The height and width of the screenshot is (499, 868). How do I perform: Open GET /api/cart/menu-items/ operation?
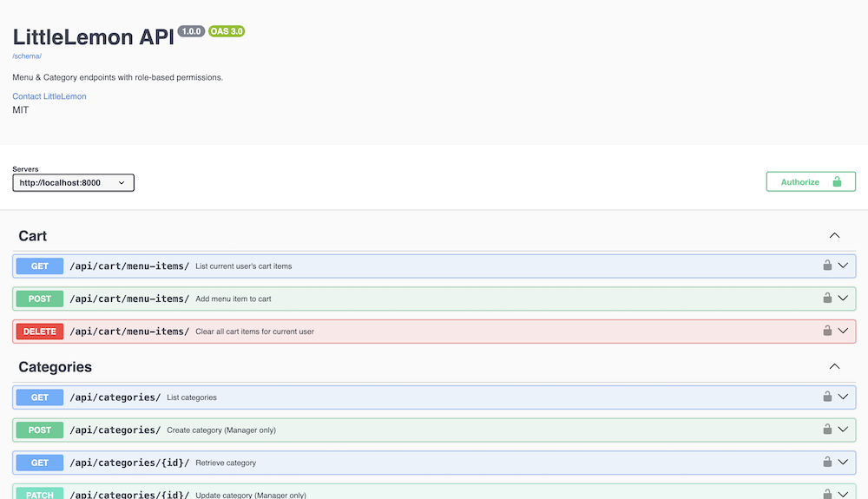point(129,266)
